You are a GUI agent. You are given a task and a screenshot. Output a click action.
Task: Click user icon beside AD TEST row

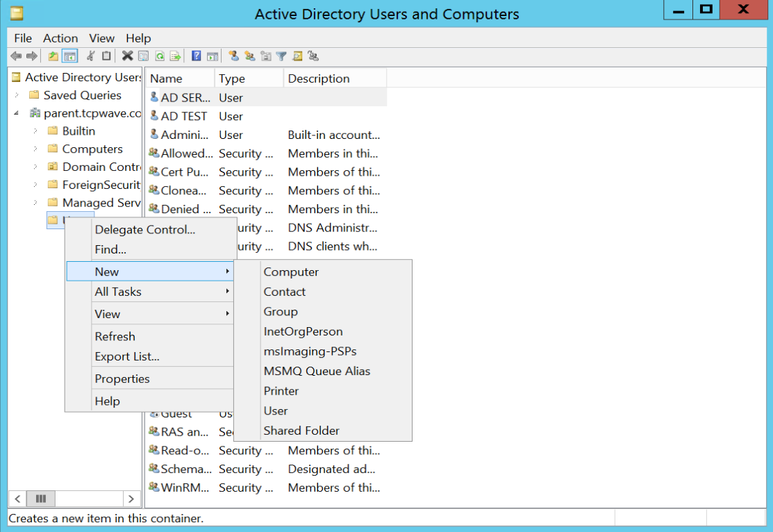pos(154,116)
